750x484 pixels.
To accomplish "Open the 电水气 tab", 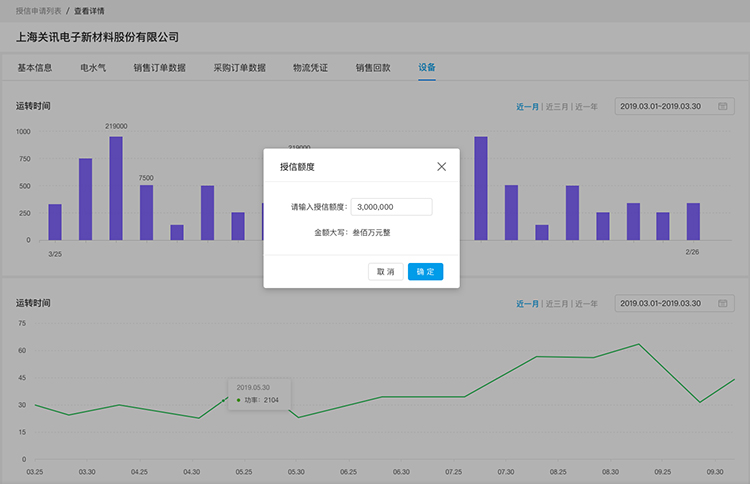I will [94, 69].
